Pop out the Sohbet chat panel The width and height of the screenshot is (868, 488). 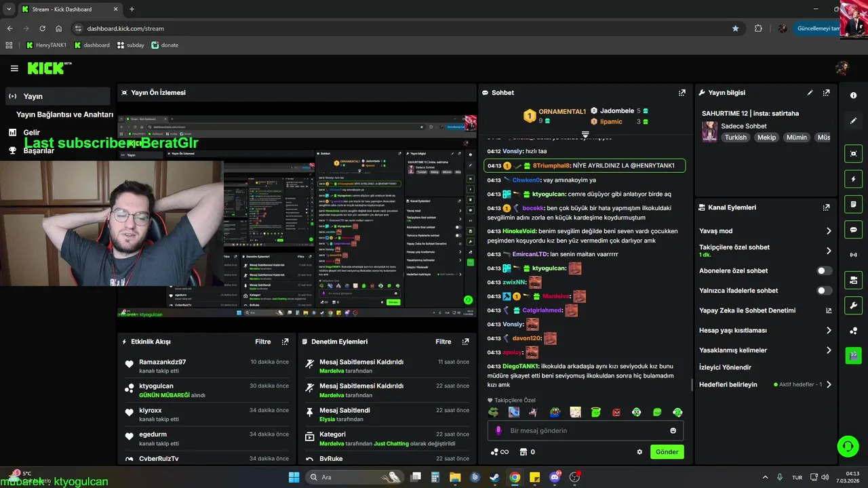click(x=682, y=93)
